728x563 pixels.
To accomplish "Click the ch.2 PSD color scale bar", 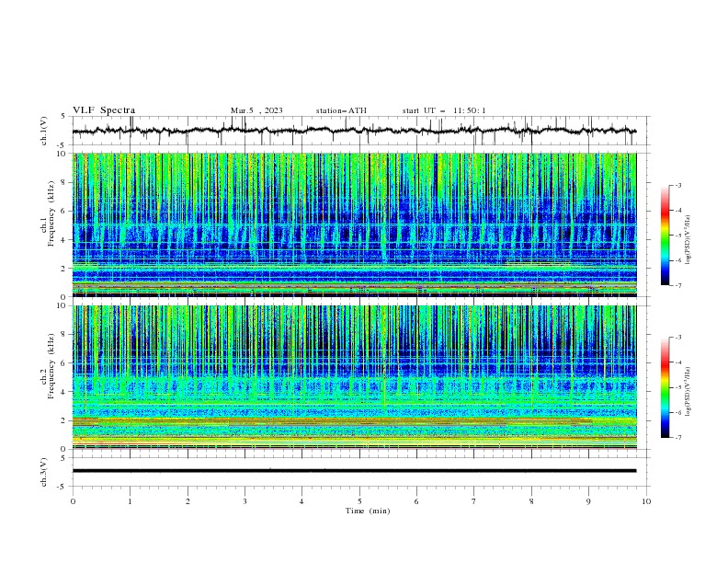I will click(x=665, y=387).
